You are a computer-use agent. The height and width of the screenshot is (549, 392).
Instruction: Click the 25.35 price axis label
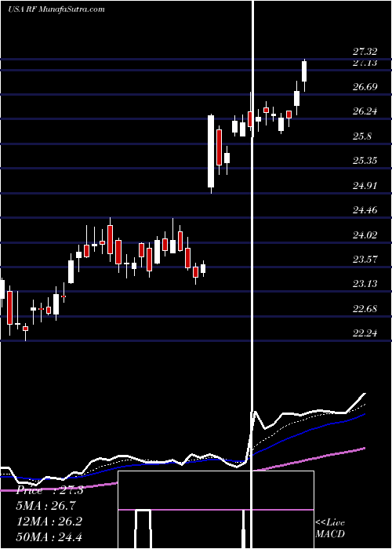365,161
